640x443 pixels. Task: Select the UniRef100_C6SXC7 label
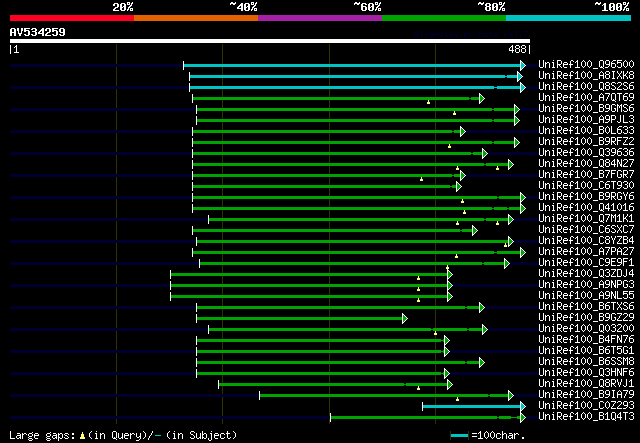586,230
